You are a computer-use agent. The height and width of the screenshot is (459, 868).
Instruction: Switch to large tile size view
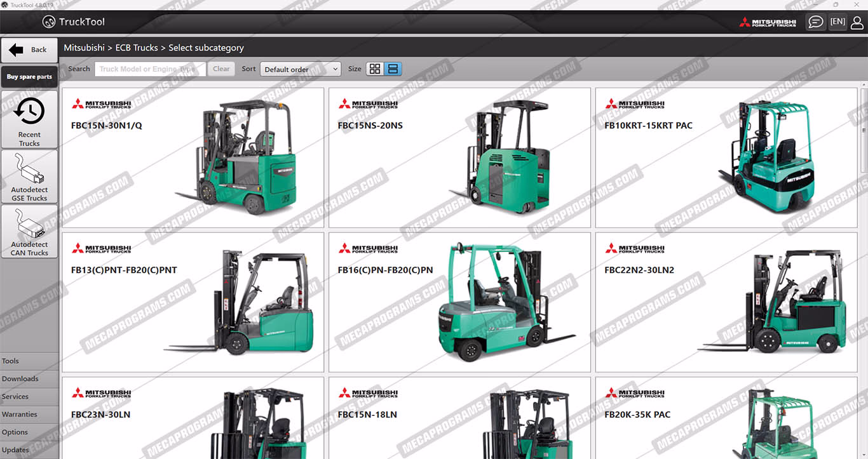point(393,69)
